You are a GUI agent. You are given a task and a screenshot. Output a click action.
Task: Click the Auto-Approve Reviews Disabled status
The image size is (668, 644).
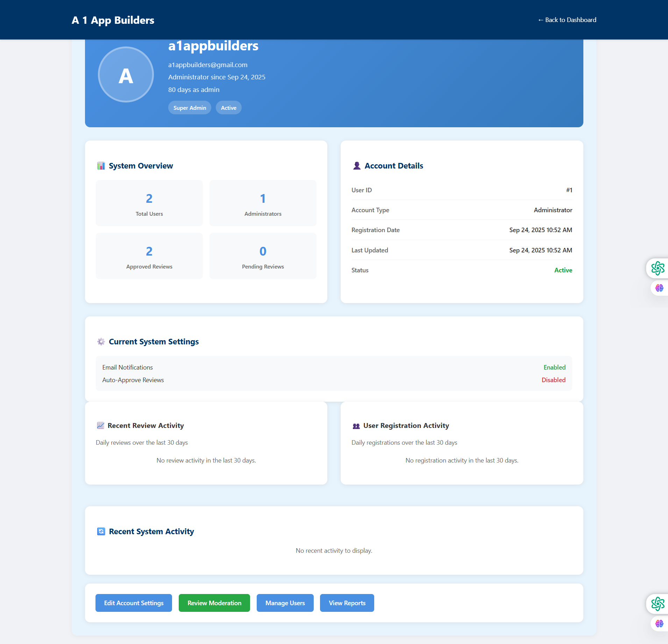click(x=553, y=380)
